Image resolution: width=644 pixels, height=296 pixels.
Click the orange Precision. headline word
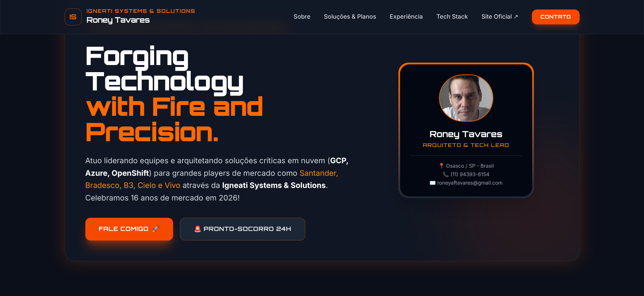pos(152,132)
